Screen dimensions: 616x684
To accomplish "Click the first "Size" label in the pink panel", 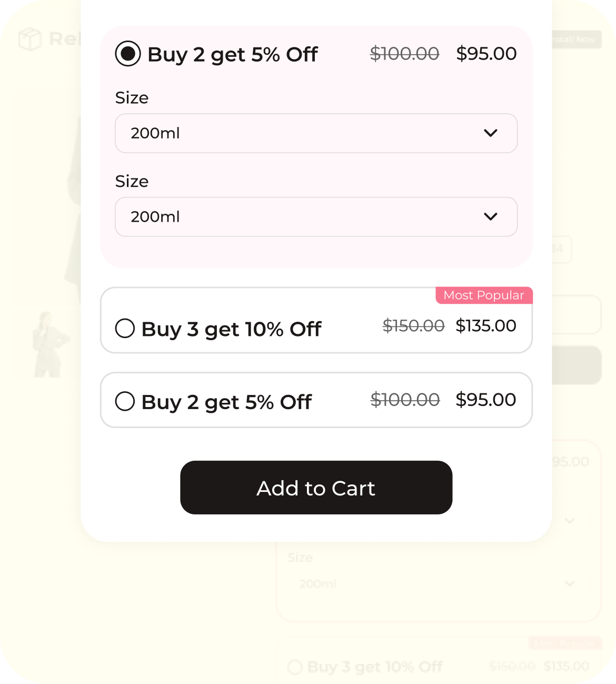I will click(132, 98).
